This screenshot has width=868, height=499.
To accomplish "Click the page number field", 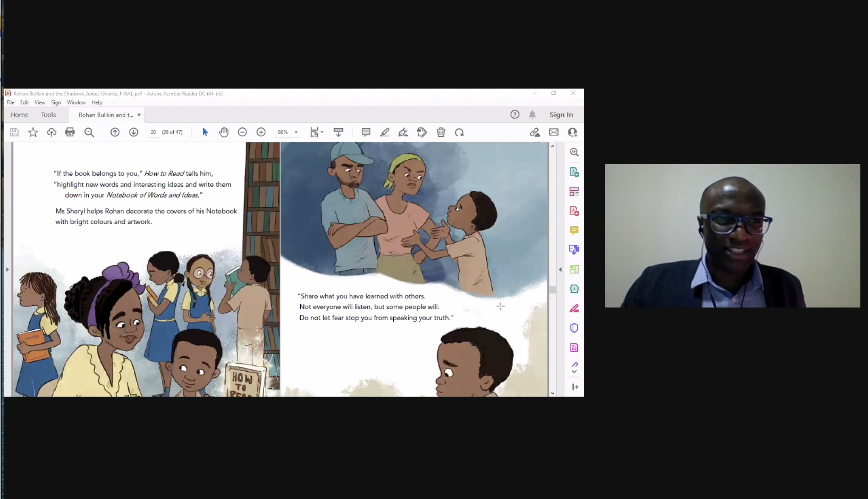I will 153,132.
